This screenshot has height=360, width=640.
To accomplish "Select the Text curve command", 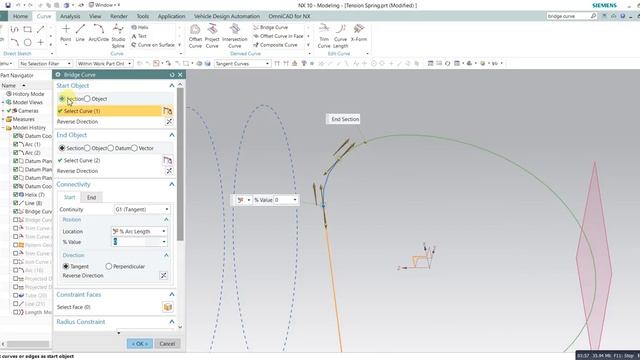I will [x=139, y=36].
